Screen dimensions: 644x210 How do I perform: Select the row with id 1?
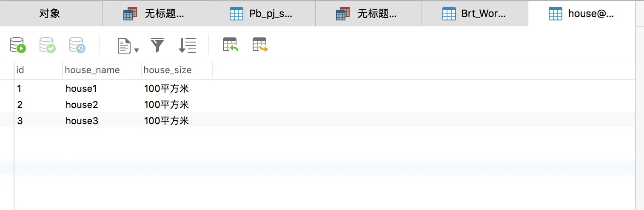coord(325,89)
